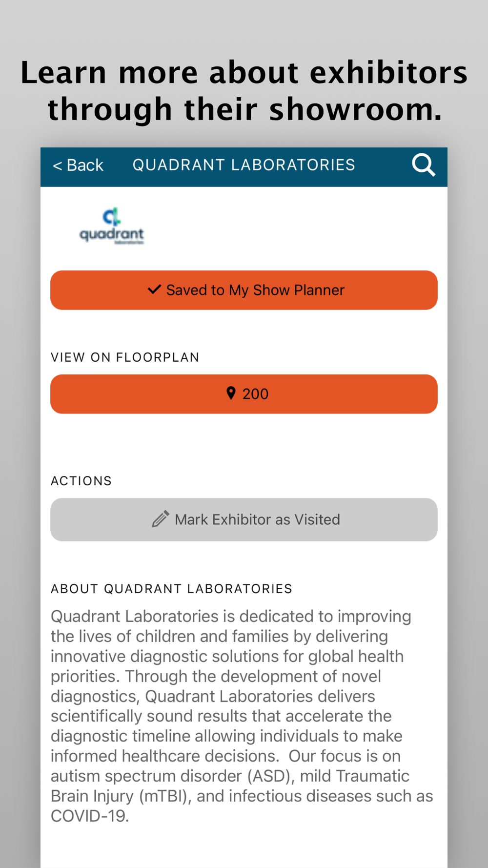Click the checkmark icon on Saved button

[x=154, y=289]
